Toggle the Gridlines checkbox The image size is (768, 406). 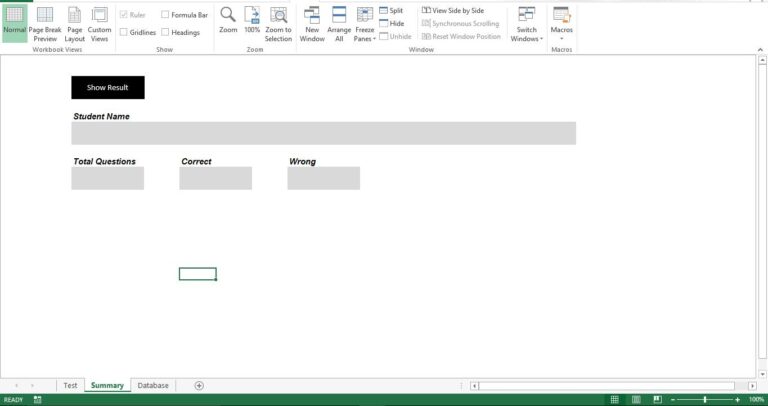123,32
